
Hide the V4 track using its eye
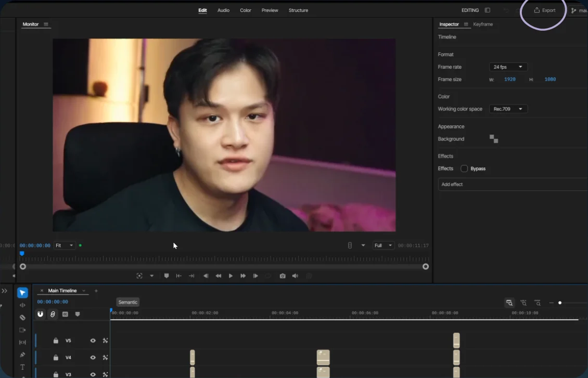point(93,357)
